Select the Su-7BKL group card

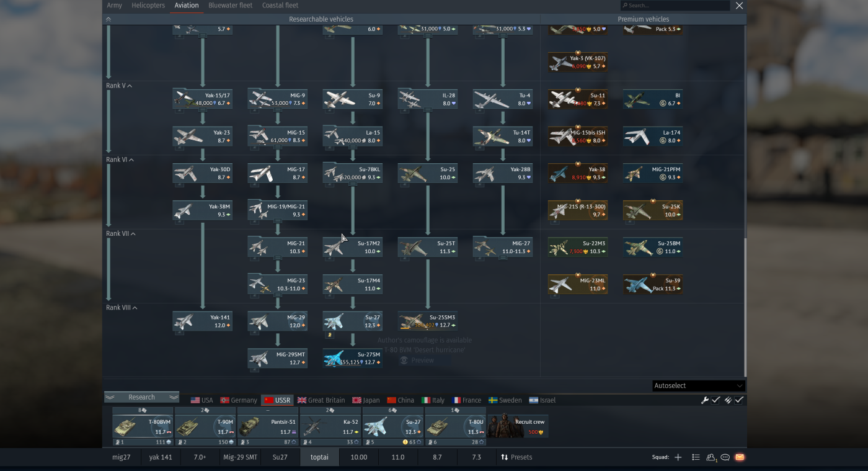click(x=353, y=173)
